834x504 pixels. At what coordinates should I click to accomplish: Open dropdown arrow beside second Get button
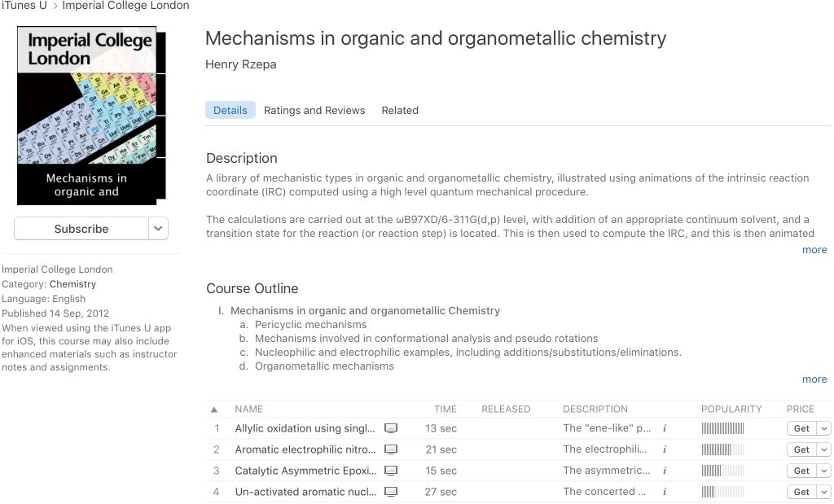(824, 449)
